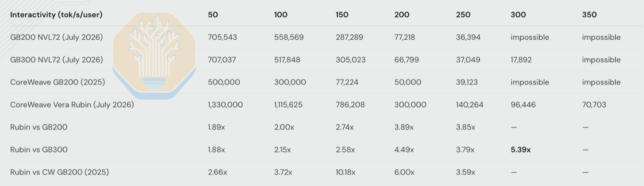
Task: Click the 705,543 value cell
Action: (x=222, y=37)
